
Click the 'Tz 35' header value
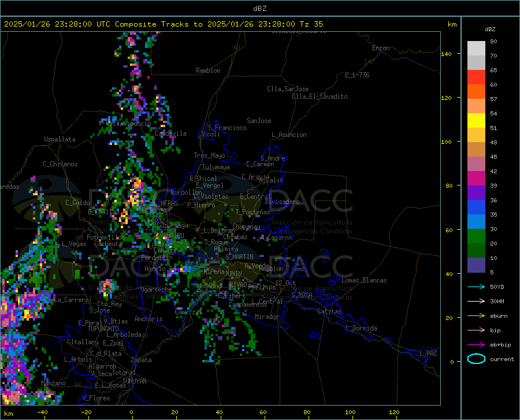[311, 24]
